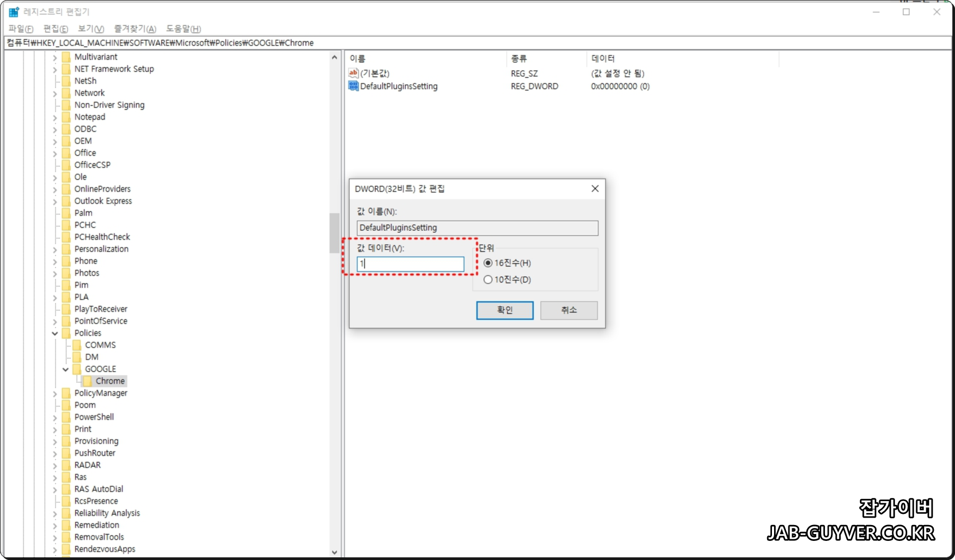Viewport: 955px width, 560px height.
Task: Open the 보기(V) menu
Action: [x=91, y=29]
